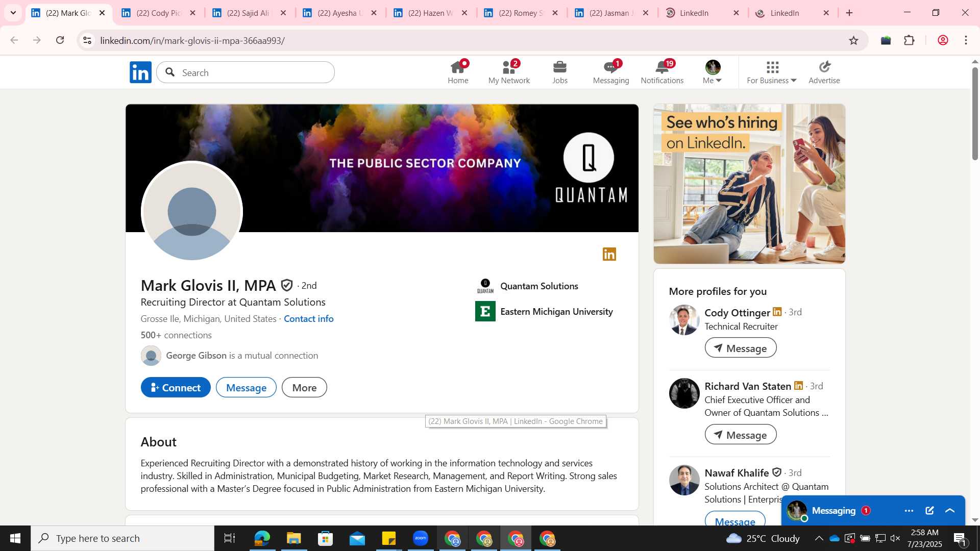Screen dimensions: 980x551
Task: Open the See who's hiring ad
Action: pyautogui.click(x=749, y=184)
